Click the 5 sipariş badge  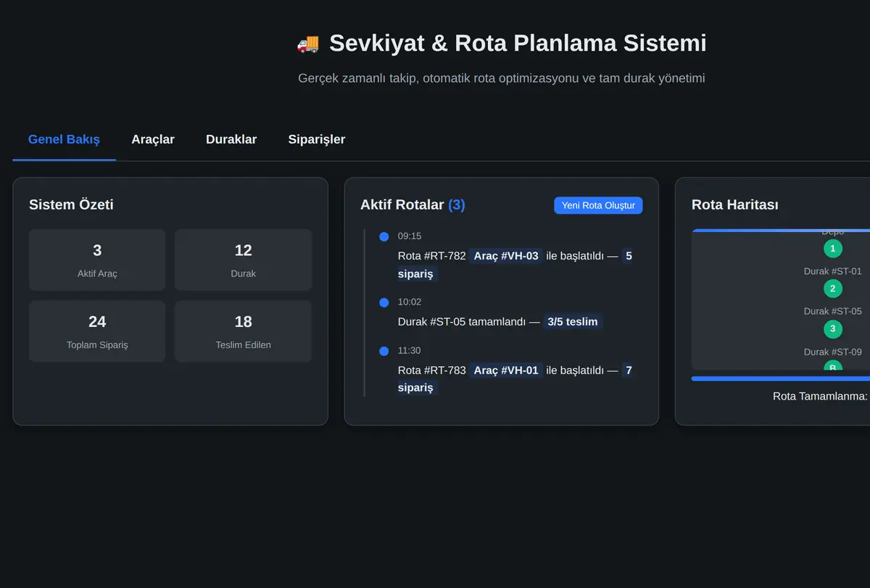click(x=515, y=265)
